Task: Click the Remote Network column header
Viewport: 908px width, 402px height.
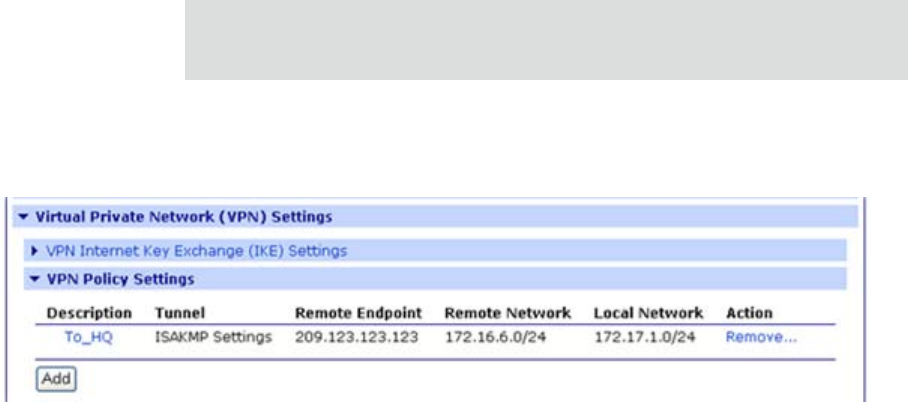Action: pos(507,313)
